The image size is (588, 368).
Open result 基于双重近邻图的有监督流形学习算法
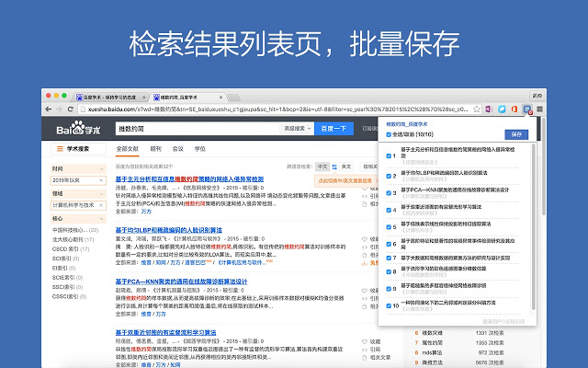tap(165, 333)
